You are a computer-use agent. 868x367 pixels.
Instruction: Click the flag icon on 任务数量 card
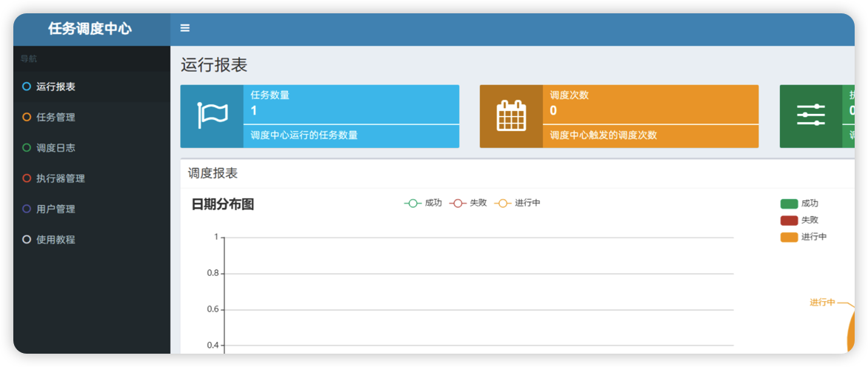coord(213,116)
